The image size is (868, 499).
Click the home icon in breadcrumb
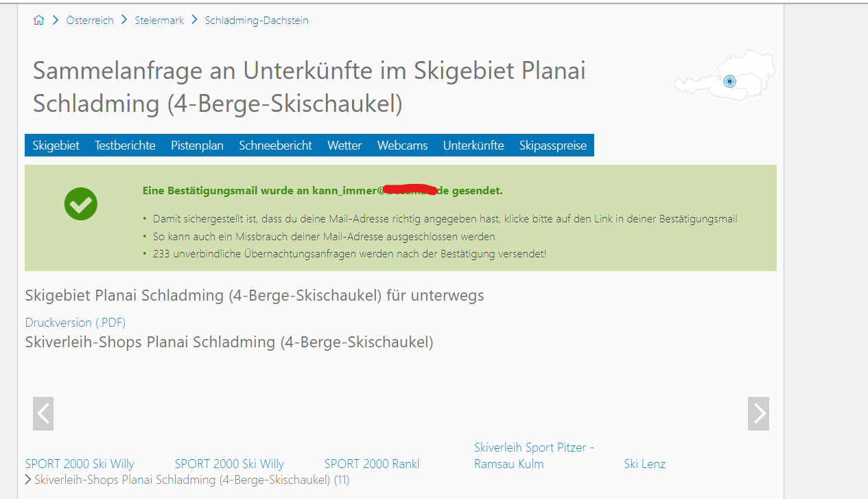pos(38,21)
